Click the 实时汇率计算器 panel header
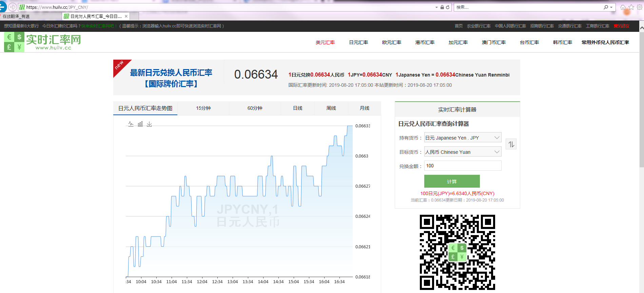Screen dimensions: 644x293 point(457,109)
